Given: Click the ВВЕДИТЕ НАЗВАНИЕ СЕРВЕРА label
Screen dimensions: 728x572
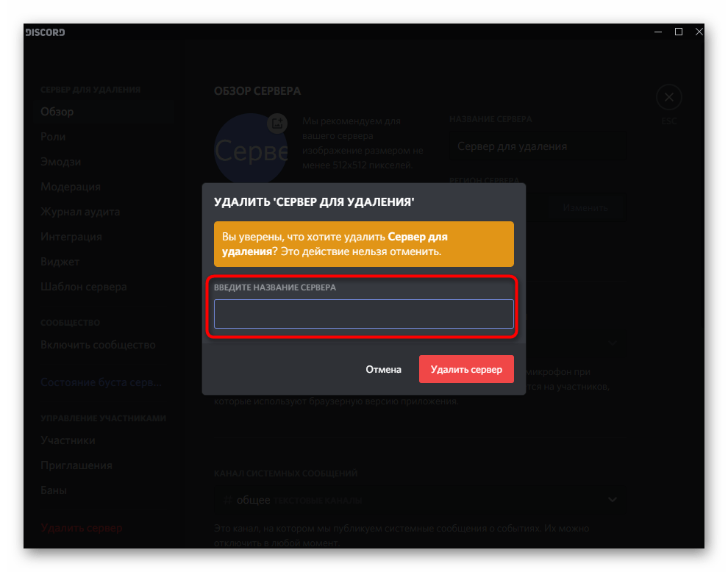Looking at the screenshot, I should [275, 287].
